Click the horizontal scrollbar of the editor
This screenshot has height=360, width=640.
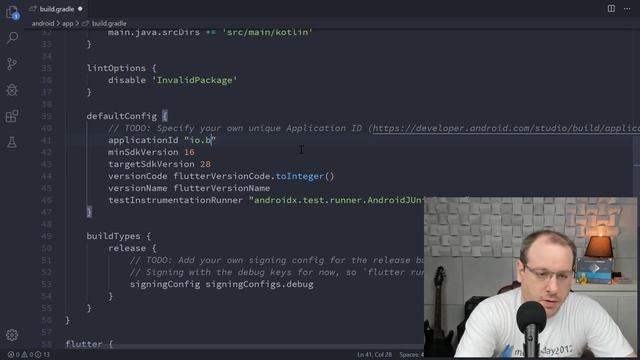click(245, 347)
